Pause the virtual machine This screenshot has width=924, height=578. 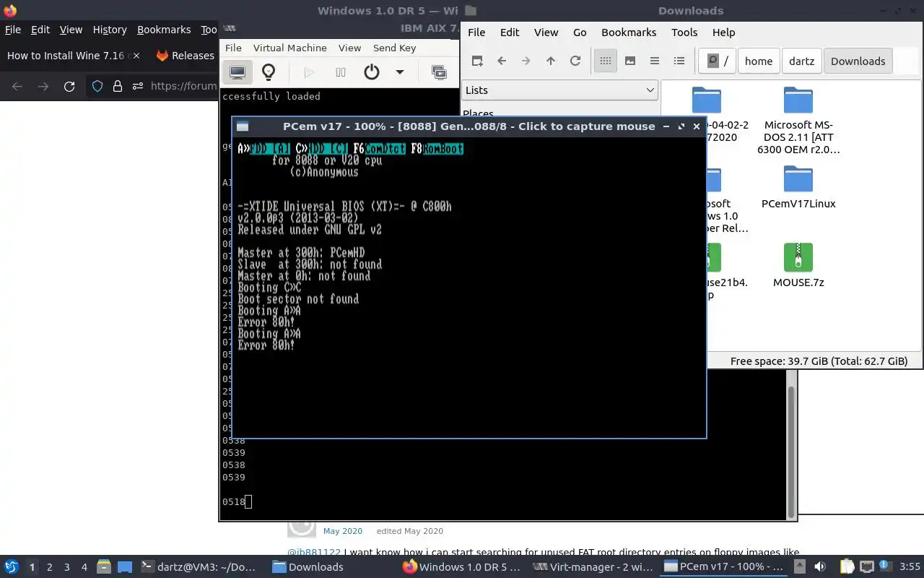point(341,72)
